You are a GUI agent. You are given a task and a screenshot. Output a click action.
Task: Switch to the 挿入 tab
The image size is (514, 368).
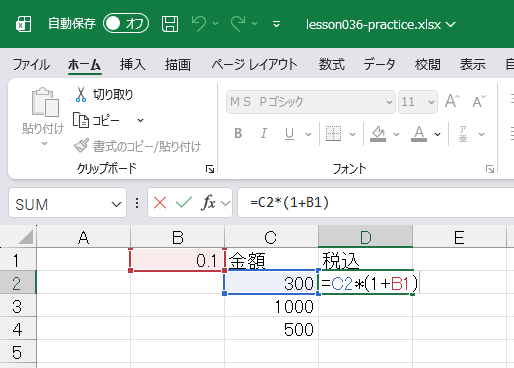(132, 64)
